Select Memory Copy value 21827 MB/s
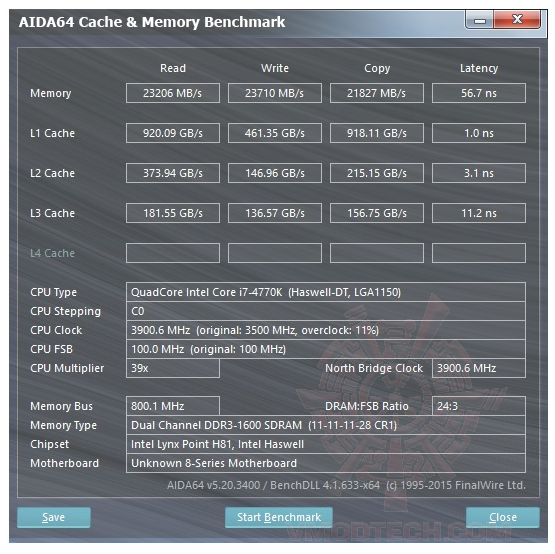 (377, 93)
